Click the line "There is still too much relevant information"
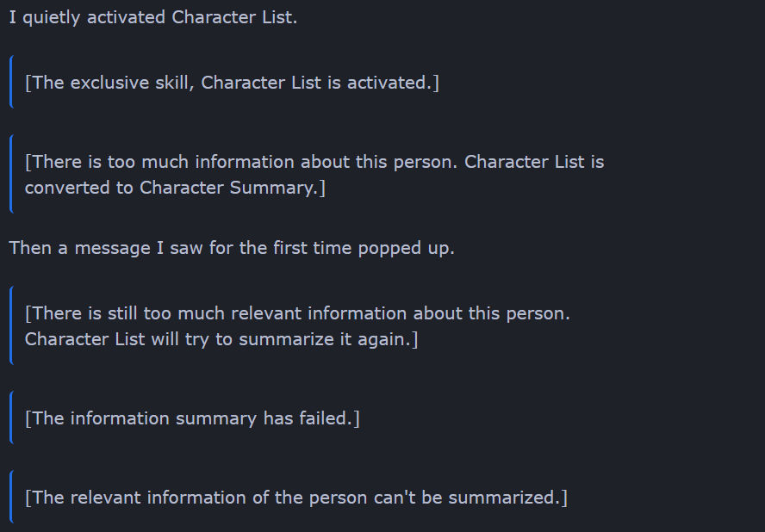This screenshot has height=532, width=765. pyautogui.click(x=297, y=313)
